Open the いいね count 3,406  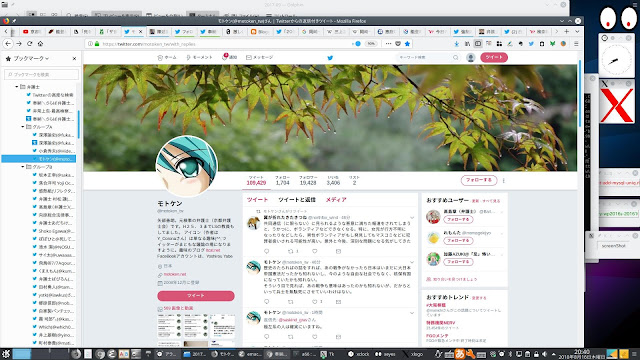pos(333,180)
